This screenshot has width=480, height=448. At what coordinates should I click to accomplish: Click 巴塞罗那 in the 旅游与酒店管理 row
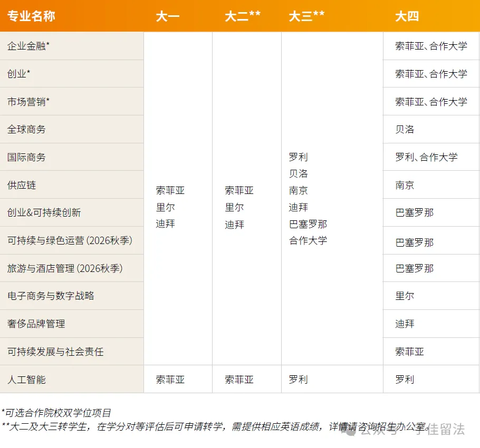(x=414, y=268)
